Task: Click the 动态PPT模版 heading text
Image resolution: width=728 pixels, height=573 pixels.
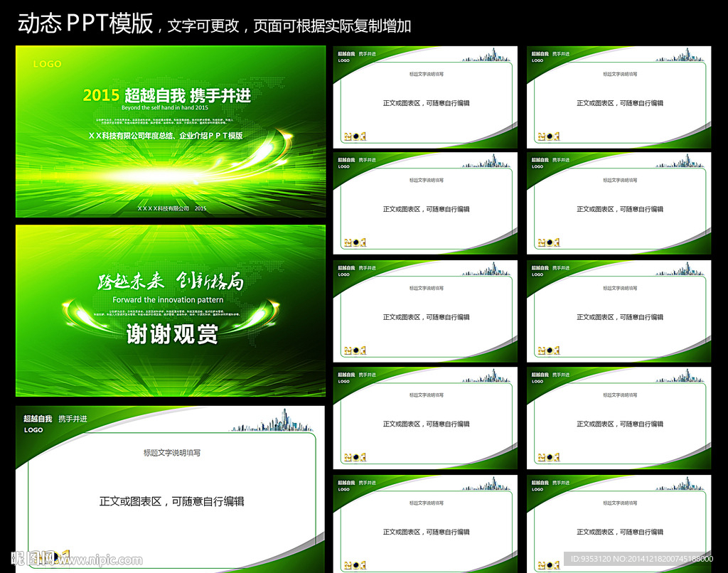Action: (85, 23)
